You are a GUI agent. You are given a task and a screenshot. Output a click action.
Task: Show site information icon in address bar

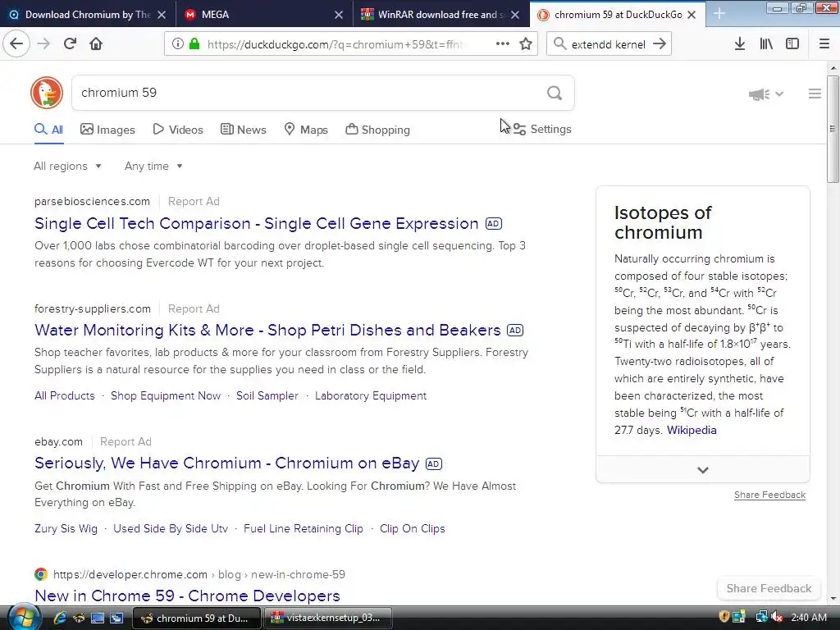(x=178, y=43)
